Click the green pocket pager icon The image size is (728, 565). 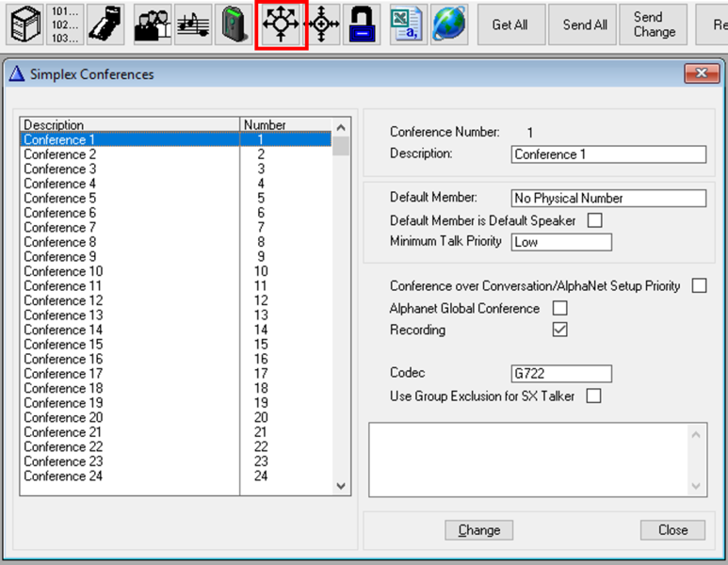pos(234,24)
